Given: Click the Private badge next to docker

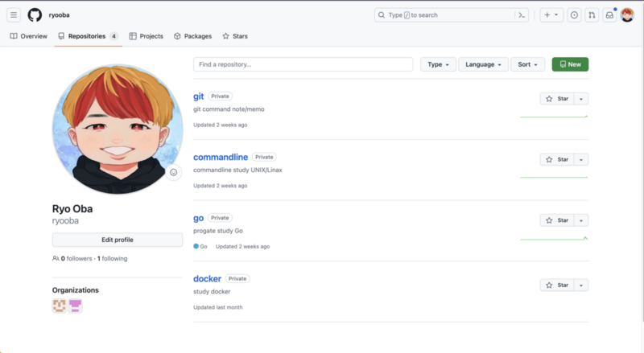Looking at the screenshot, I should [237, 279].
